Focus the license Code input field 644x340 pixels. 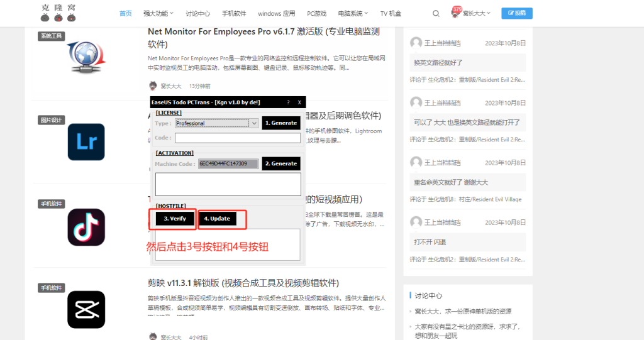tap(238, 138)
